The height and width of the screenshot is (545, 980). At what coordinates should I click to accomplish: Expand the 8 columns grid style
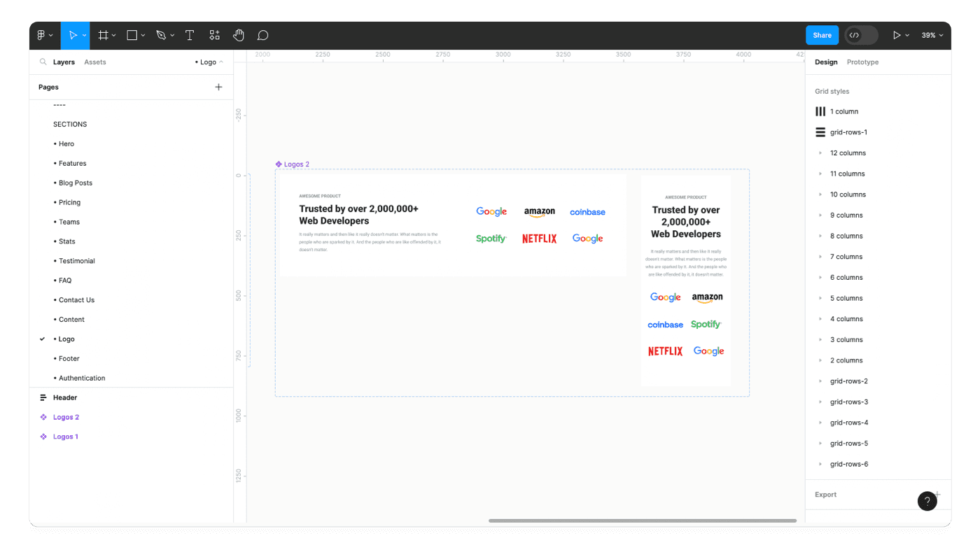[820, 236]
